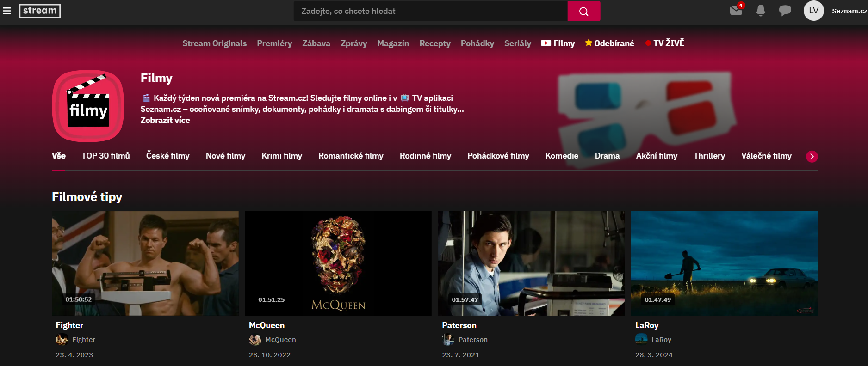
Task: Select the Vše tab
Action: coord(59,156)
